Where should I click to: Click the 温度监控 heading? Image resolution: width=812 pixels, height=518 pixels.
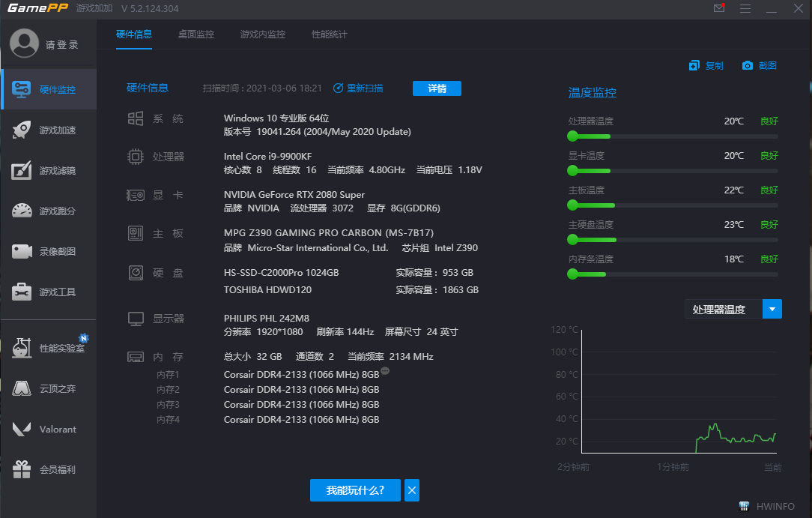tap(592, 93)
